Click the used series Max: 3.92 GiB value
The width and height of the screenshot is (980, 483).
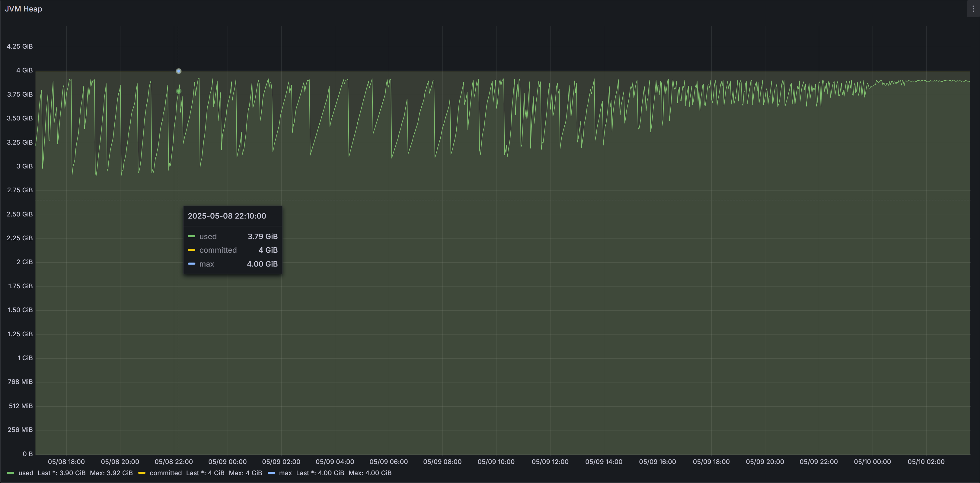click(111, 473)
